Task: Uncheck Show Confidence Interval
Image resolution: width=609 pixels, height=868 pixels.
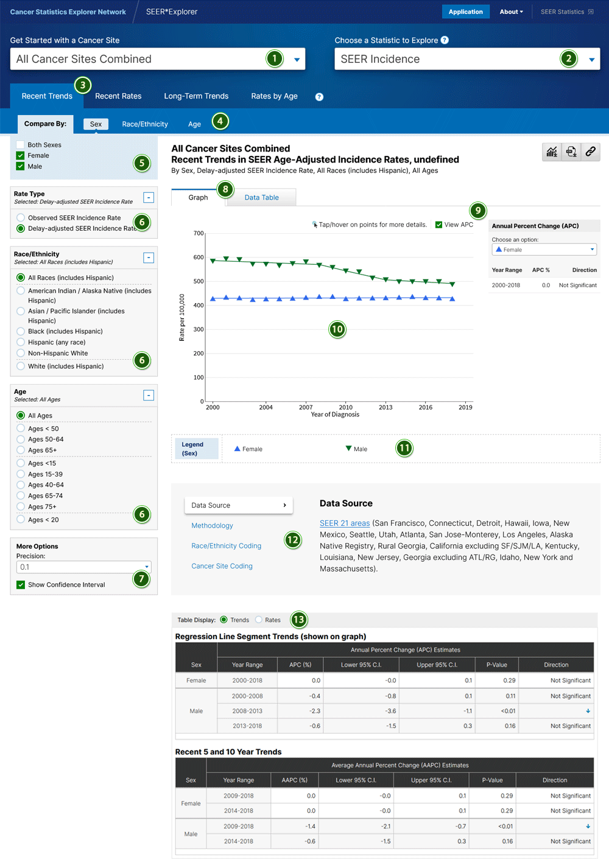Action: click(21, 585)
